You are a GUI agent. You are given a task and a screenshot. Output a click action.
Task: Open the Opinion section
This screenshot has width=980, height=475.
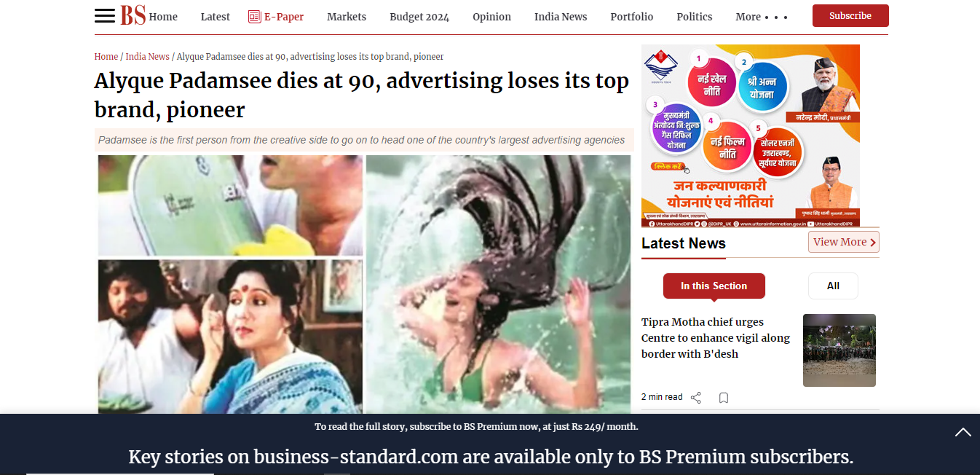coord(491,17)
